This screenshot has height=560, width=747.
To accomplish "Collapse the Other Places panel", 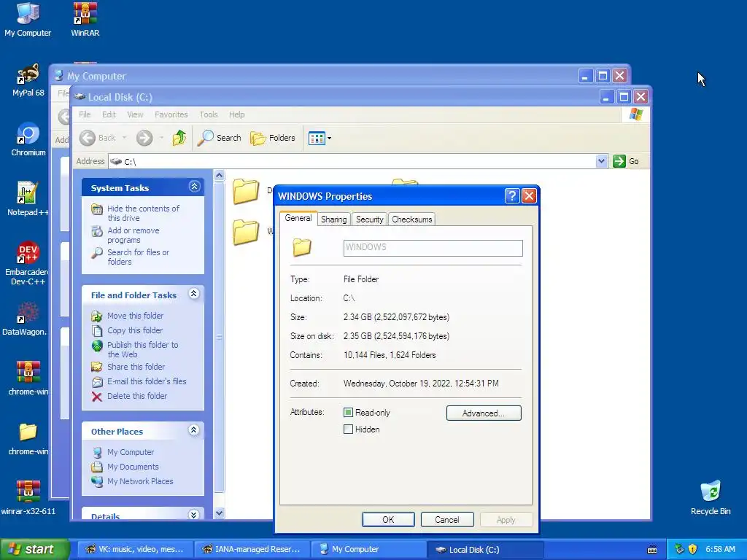I will [194, 430].
